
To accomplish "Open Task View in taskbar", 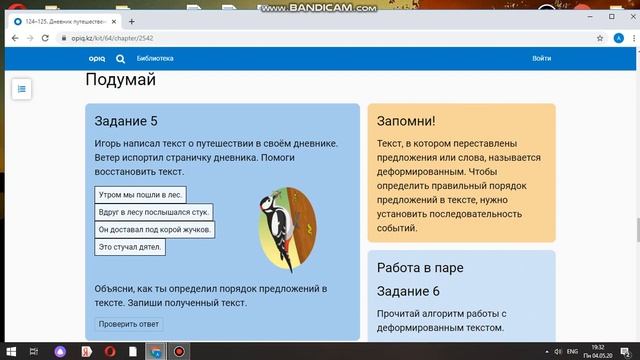I will [34, 351].
